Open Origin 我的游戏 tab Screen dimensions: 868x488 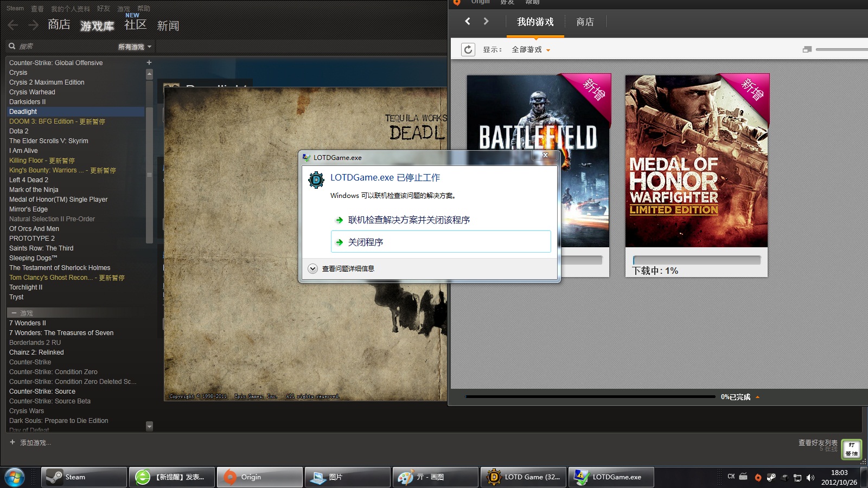(x=535, y=22)
